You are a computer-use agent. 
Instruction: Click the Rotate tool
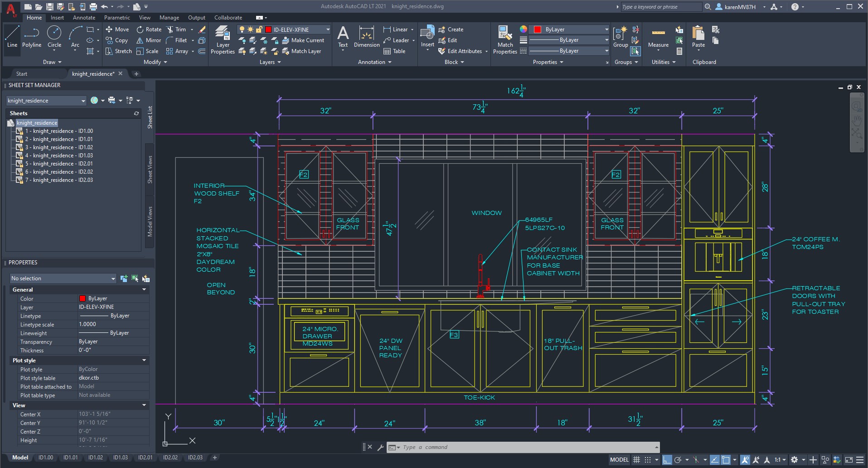click(149, 29)
